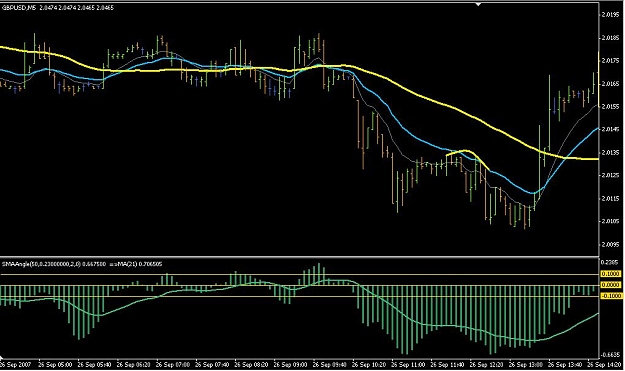Click the 0.1000 indicator level tag
Image resolution: width=625 pixels, height=371 pixels.
(611, 274)
